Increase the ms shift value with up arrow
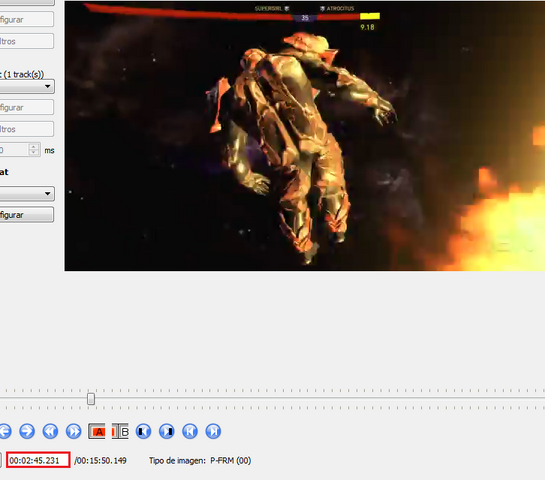 (34, 147)
